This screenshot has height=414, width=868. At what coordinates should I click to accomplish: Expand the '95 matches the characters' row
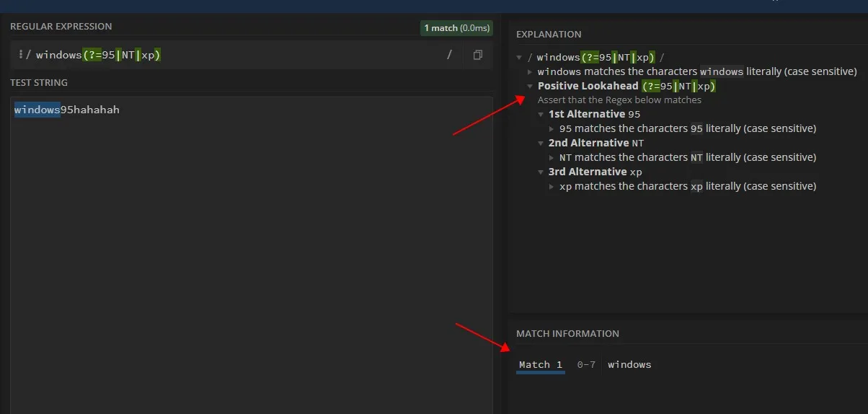pos(552,128)
